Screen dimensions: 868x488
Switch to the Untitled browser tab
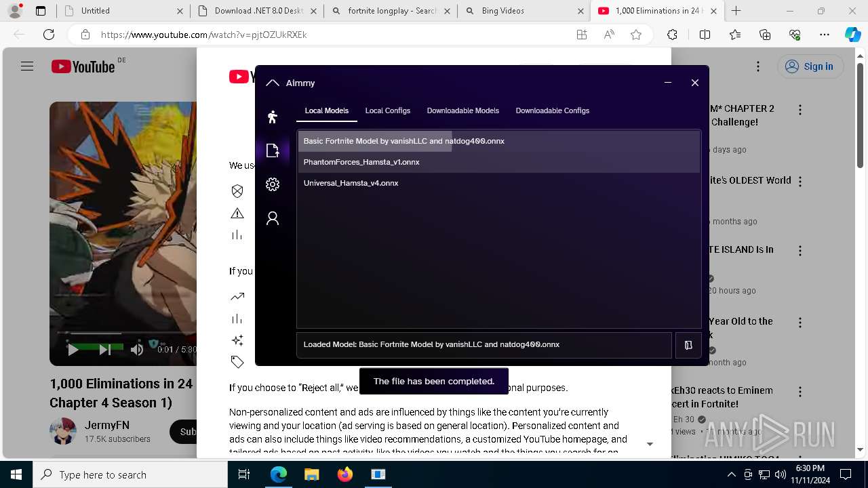point(123,11)
